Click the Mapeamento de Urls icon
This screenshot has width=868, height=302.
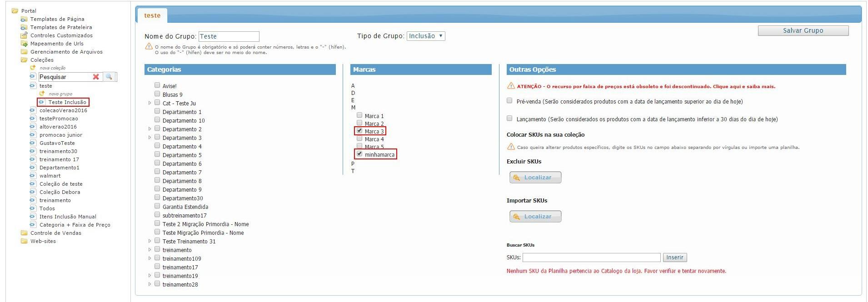pyautogui.click(x=24, y=44)
